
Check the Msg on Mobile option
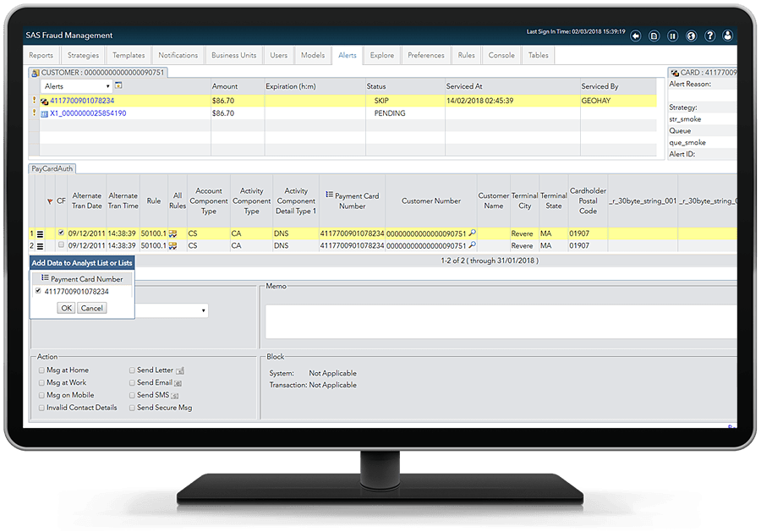pos(41,395)
